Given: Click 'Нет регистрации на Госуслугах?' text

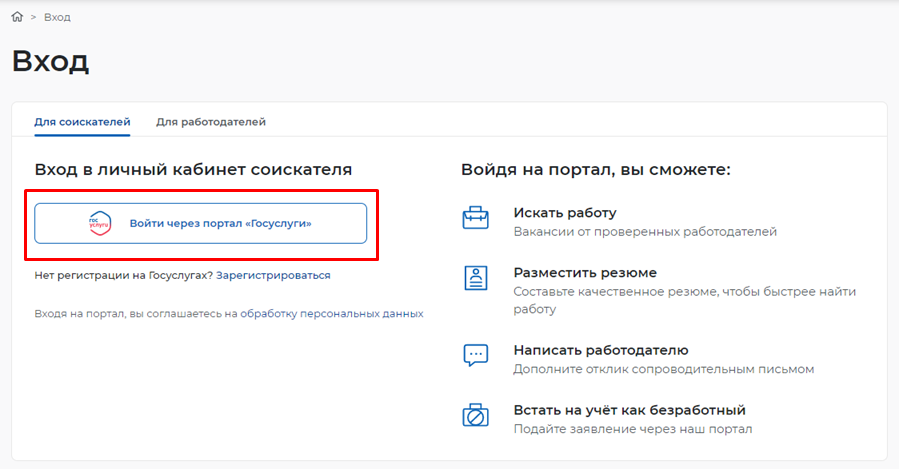Looking at the screenshot, I should pos(124,275).
